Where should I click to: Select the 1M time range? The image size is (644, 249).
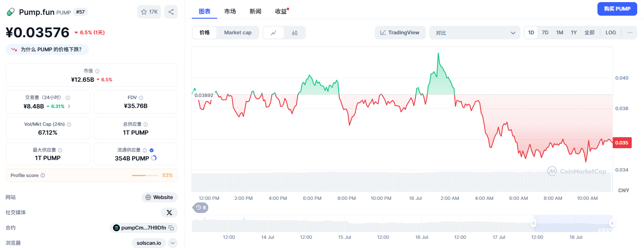560,33
